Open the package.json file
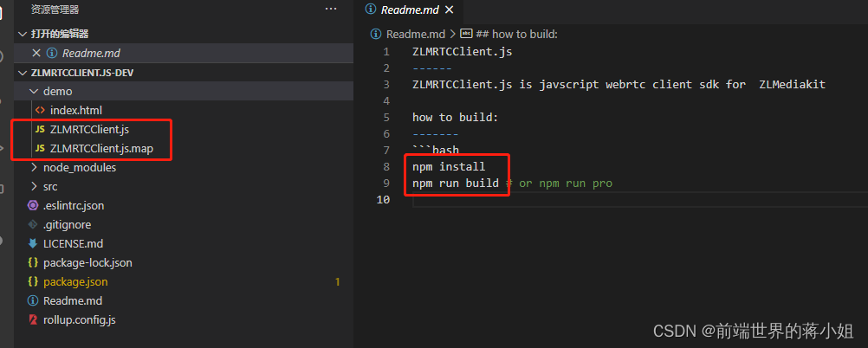 [x=75, y=281]
